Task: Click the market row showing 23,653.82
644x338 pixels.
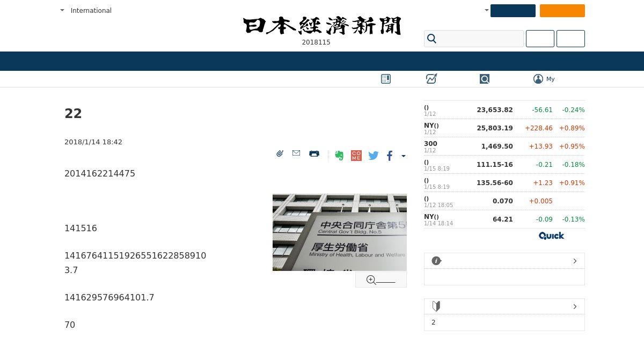Action: [x=504, y=110]
